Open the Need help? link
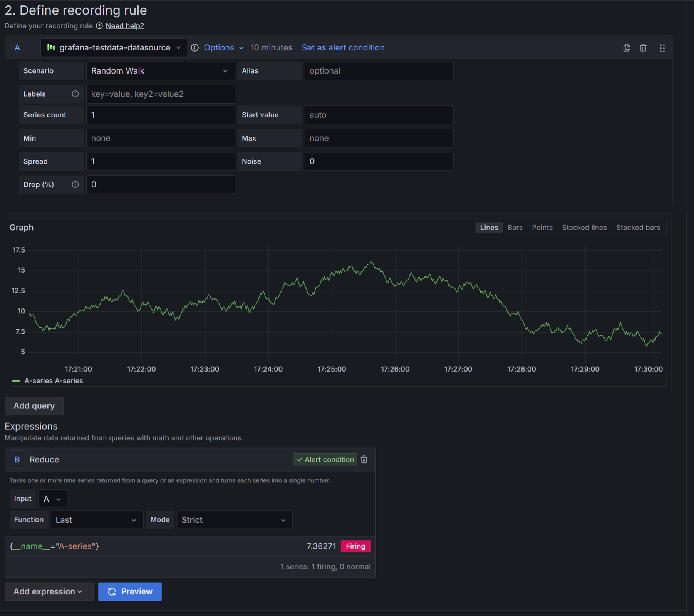 124,26
